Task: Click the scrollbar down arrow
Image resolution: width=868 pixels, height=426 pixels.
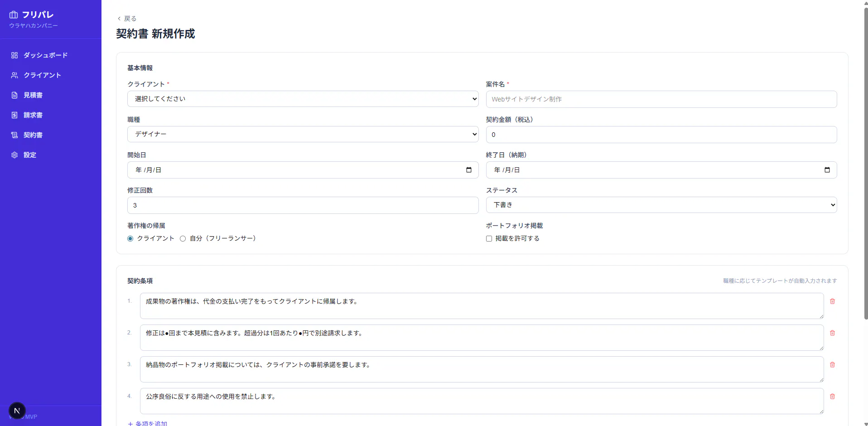Action: [866, 424]
